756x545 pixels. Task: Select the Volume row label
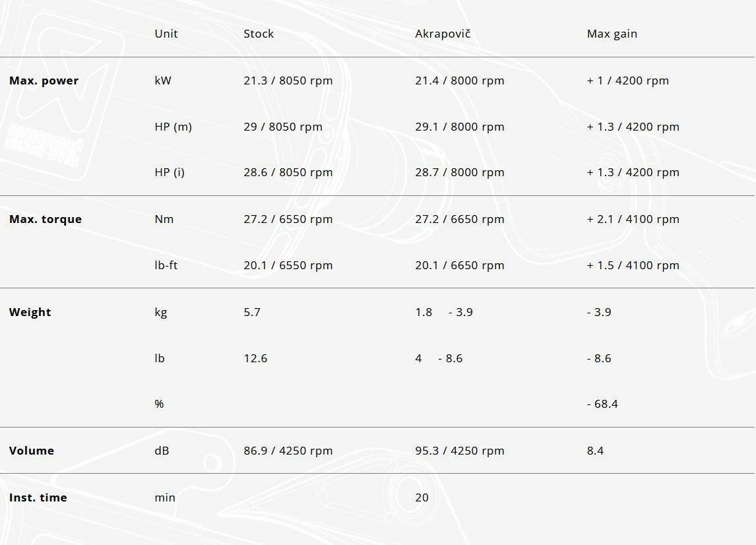32,451
